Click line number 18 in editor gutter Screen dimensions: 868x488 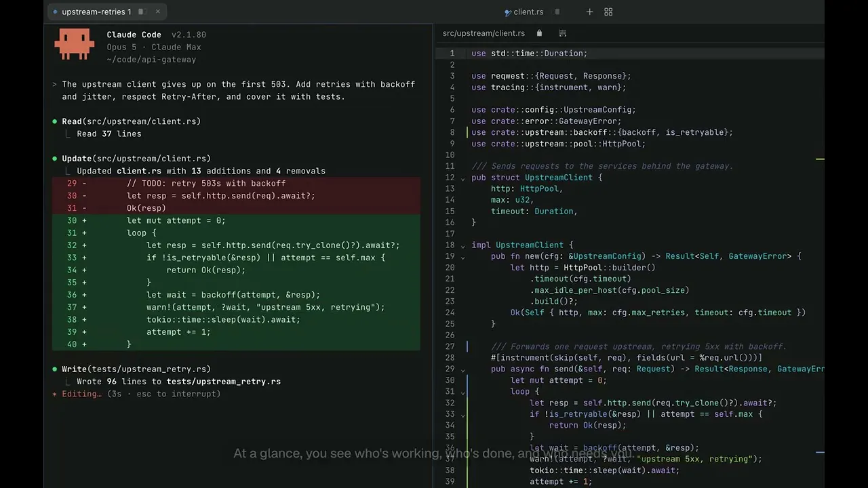[x=450, y=245]
